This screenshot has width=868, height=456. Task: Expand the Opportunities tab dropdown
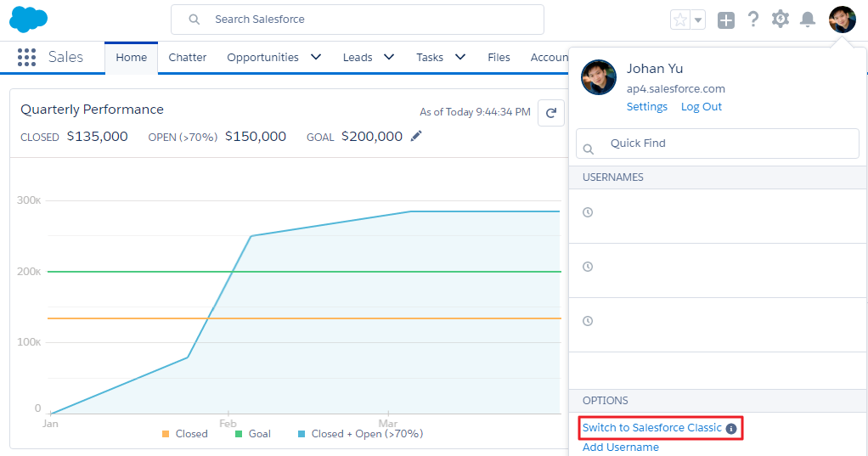pyautogui.click(x=316, y=57)
